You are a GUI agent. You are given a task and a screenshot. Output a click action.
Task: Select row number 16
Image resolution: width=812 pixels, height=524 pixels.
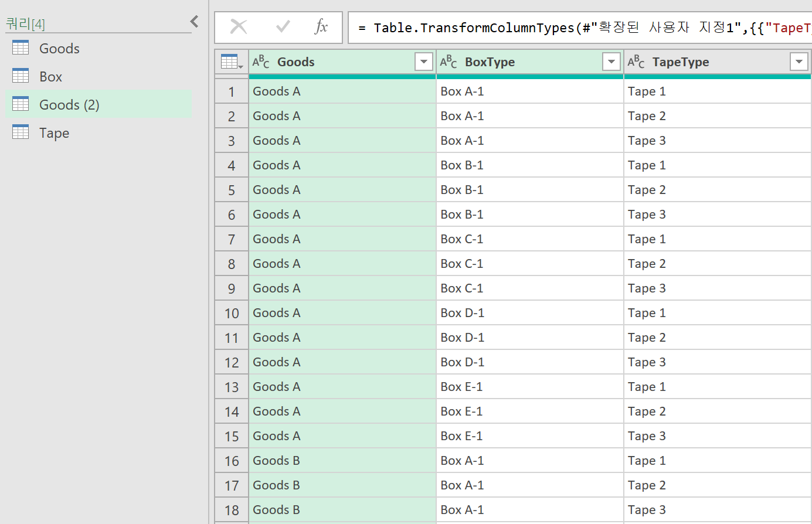point(232,461)
